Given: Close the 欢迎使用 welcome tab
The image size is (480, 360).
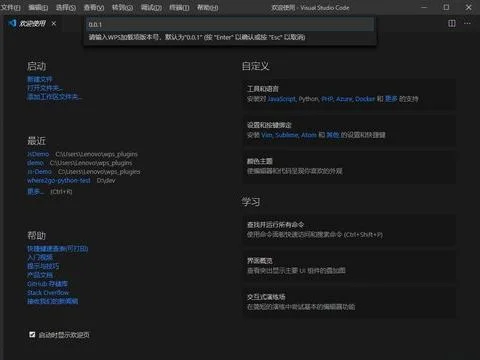Looking at the screenshot, I should pos(54,23).
